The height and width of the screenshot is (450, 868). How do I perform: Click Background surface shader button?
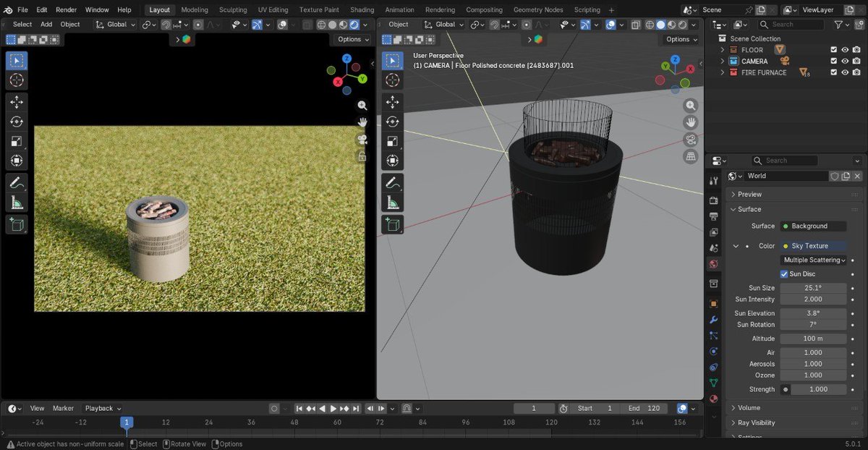tap(814, 226)
